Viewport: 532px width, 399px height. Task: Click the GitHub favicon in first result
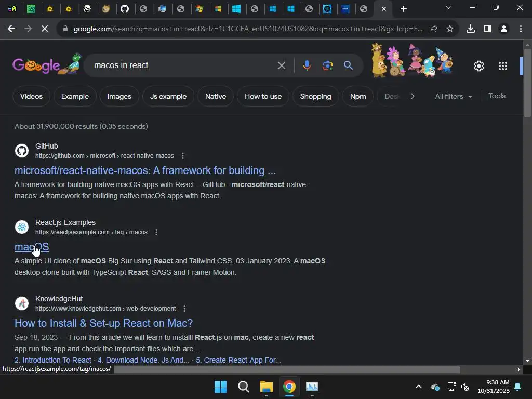pyautogui.click(x=22, y=151)
